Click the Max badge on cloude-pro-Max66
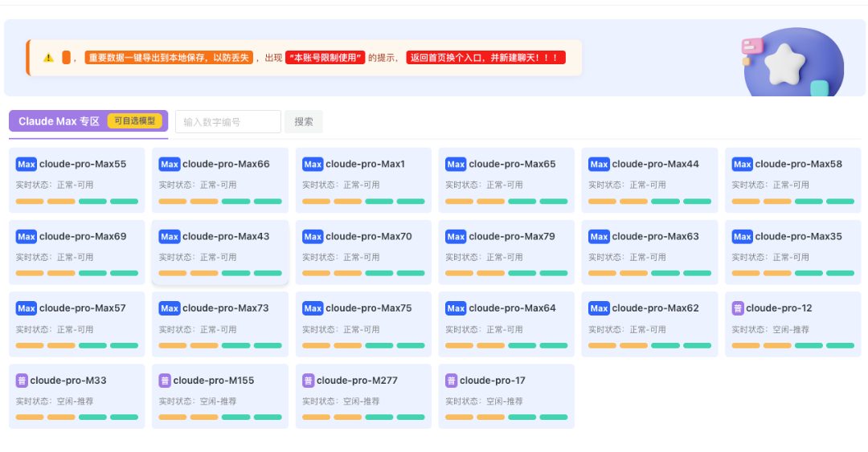868x452 pixels. coord(170,165)
